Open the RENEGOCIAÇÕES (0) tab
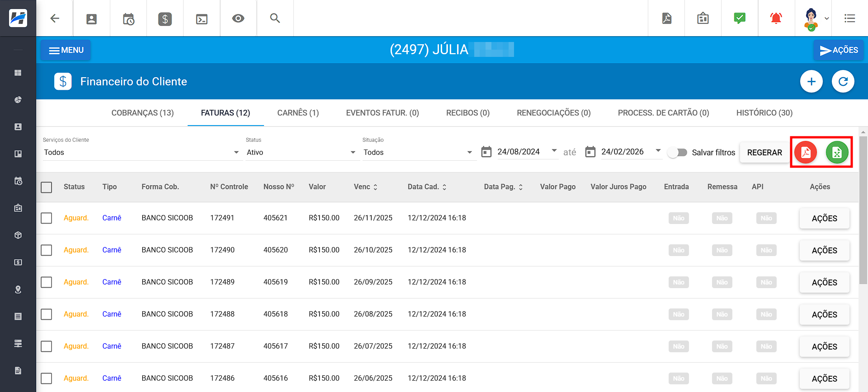The height and width of the screenshot is (392, 868). coord(554,113)
